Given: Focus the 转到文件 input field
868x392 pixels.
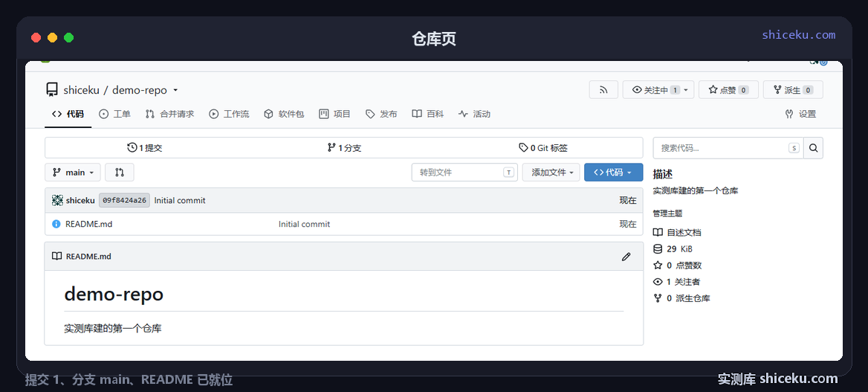Looking at the screenshot, I should [464, 173].
